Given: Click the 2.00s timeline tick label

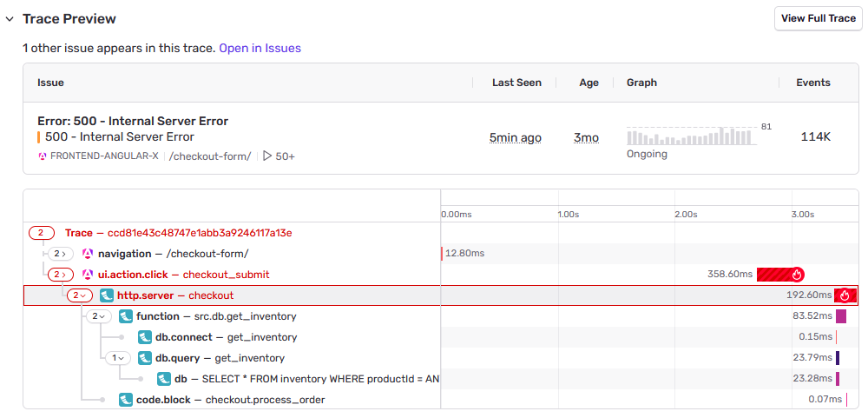Looking at the screenshot, I should (x=686, y=214).
